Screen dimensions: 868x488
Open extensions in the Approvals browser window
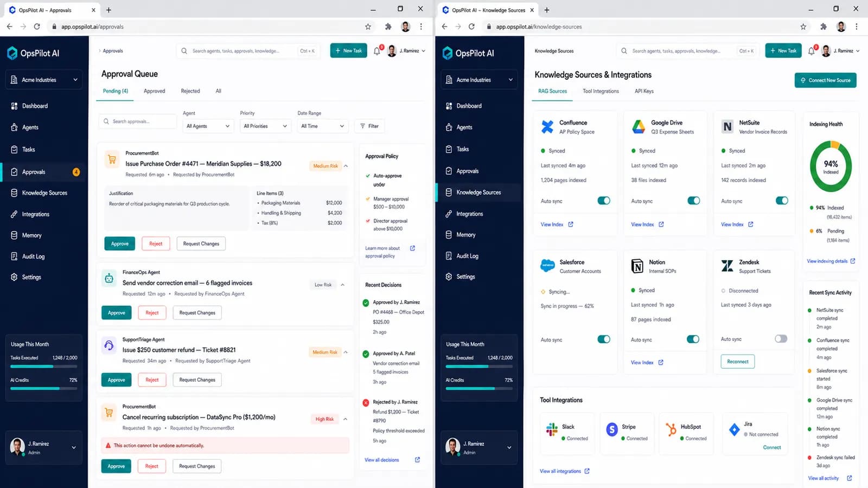(x=388, y=27)
